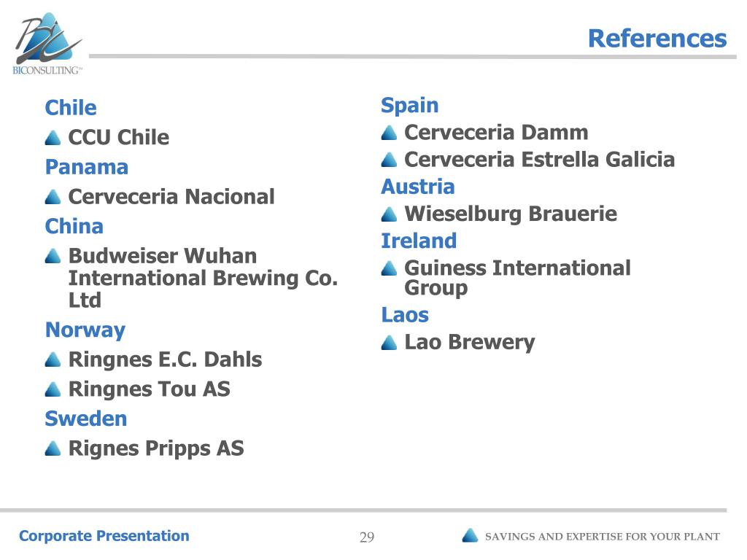Click the slide page number 29
Image resolution: width=747 pixels, height=560 pixels.
click(x=367, y=537)
